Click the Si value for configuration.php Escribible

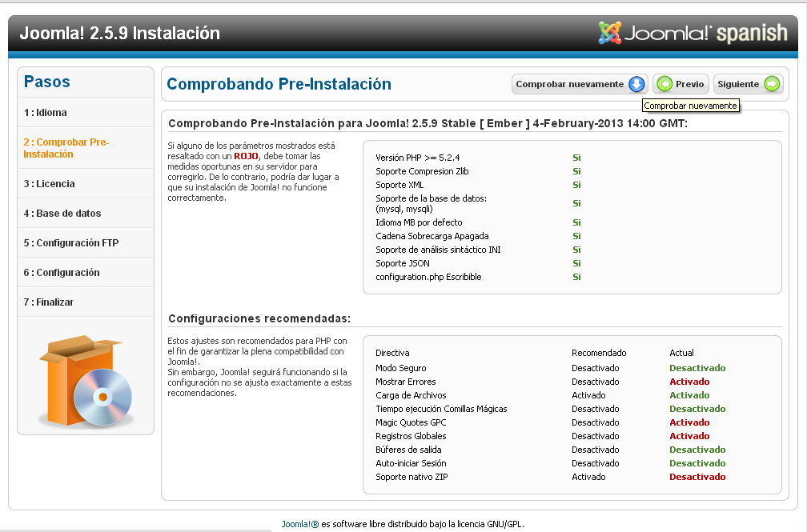click(x=577, y=277)
